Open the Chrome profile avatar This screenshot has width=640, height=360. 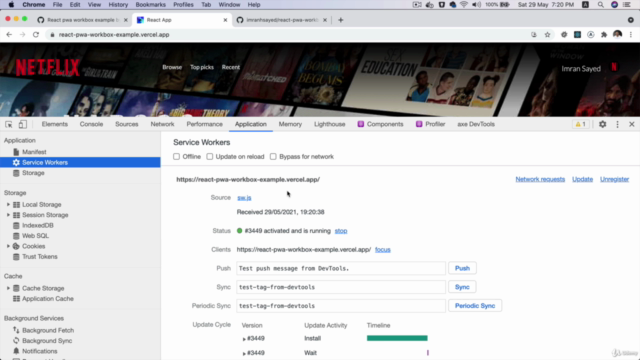click(x=617, y=35)
